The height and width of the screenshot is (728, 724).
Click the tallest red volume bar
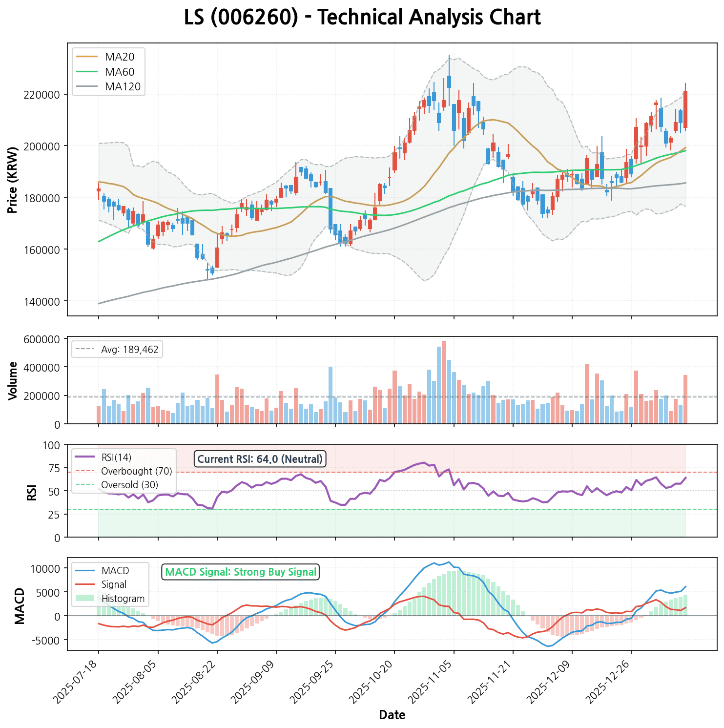(444, 382)
